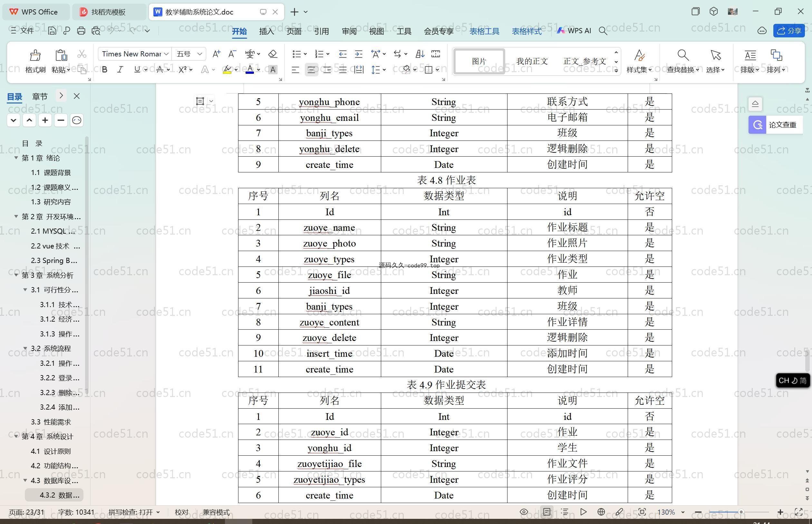This screenshot has height=524, width=812.
Task: Collapse the 3.2 系统流程 outline node
Action: [25, 348]
